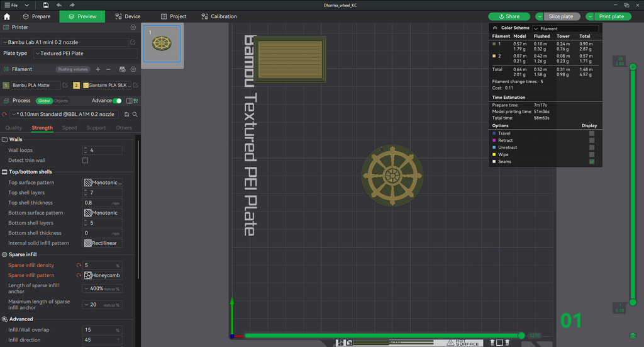Viewport: 644px width, 347px height.
Task: Click the Flushing volumes button
Action: click(x=73, y=69)
